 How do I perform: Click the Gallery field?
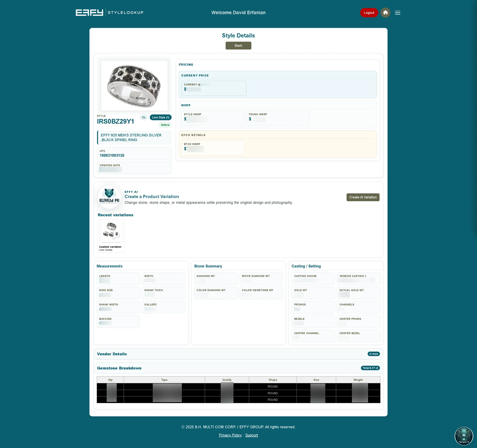coord(164,307)
